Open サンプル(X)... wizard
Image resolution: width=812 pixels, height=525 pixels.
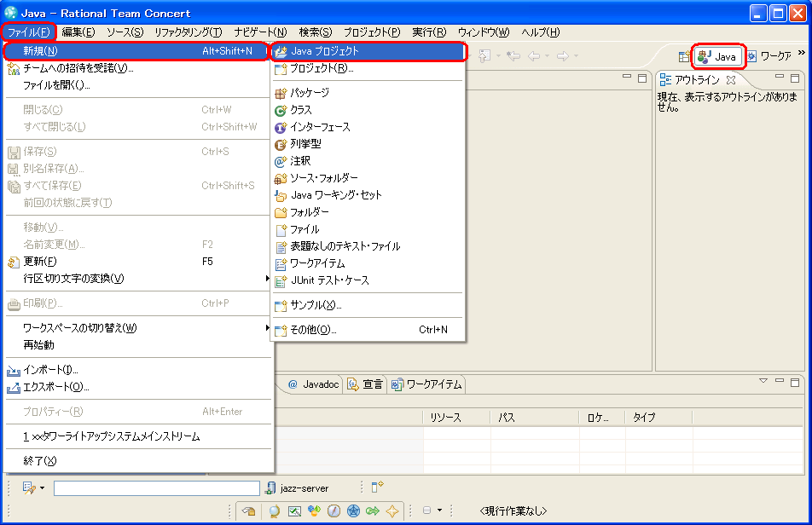tap(368, 305)
